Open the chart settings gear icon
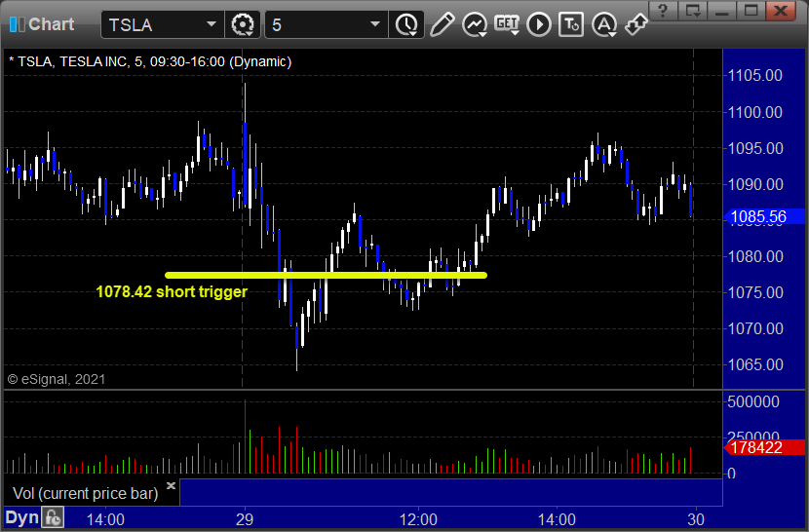 tap(243, 24)
